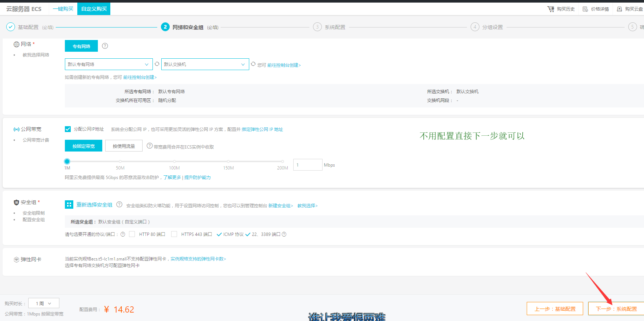Set bandwidth slider to 50M mark
Screen dimensions: 644x321
[x=120, y=161]
